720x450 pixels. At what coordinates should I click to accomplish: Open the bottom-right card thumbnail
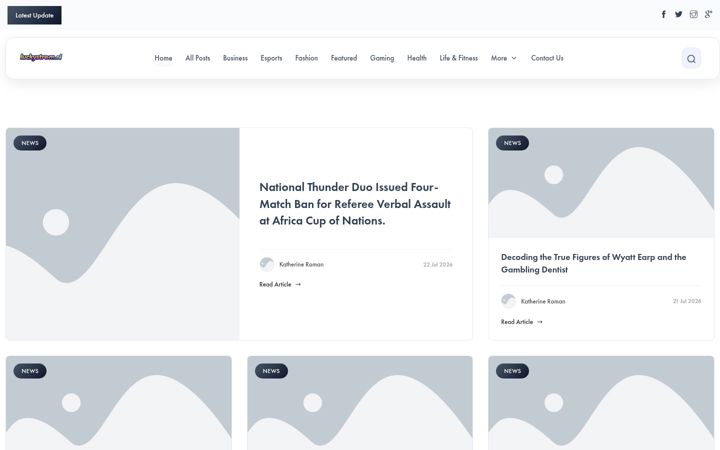point(601,403)
